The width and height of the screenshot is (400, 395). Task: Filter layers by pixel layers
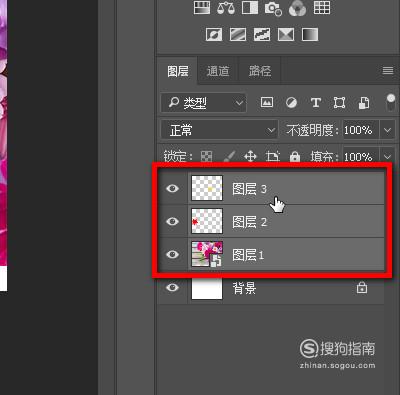[267, 102]
